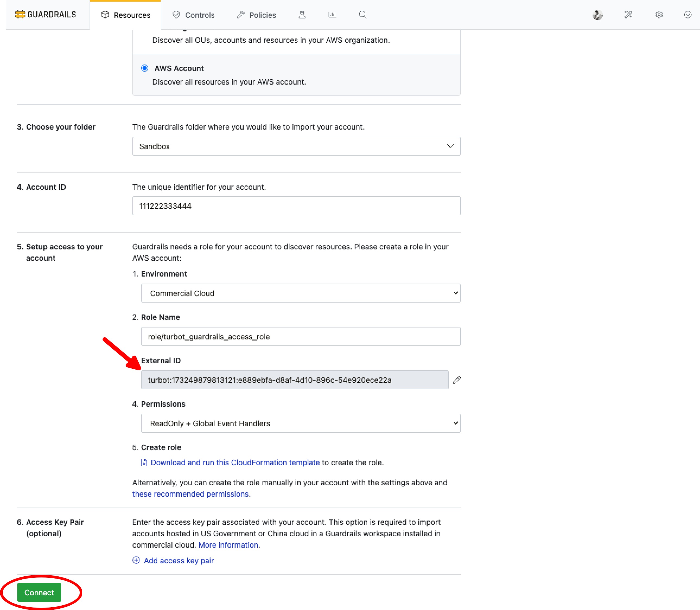Open these recommended permissions link
The height and width of the screenshot is (610, 700).
click(x=190, y=494)
